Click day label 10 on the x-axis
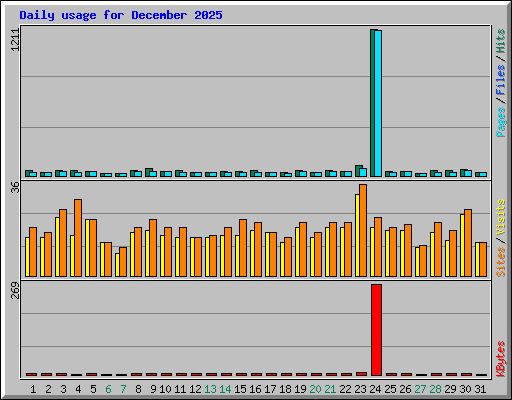The image size is (512, 400). (x=165, y=389)
